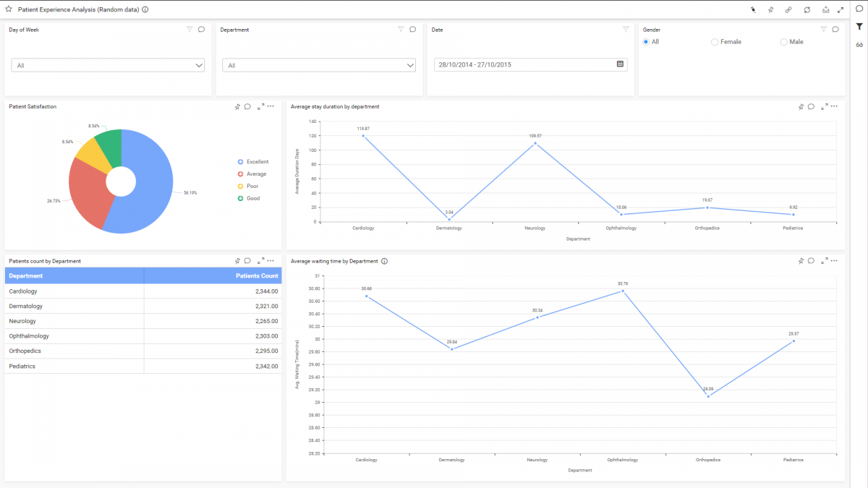Edit the dashboard using the pencil icon
Image resolution: width=868 pixels, height=488 pixels.
tap(753, 9)
